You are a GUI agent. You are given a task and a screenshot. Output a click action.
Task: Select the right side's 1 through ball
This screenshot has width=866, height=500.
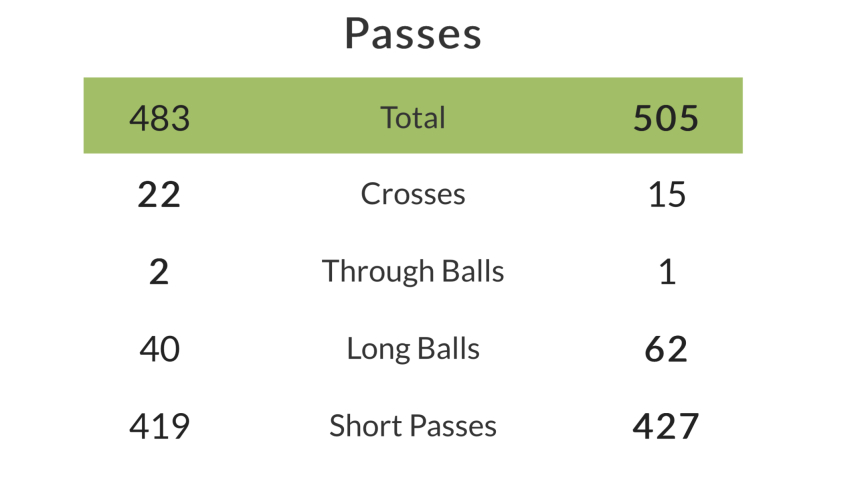pos(667,272)
